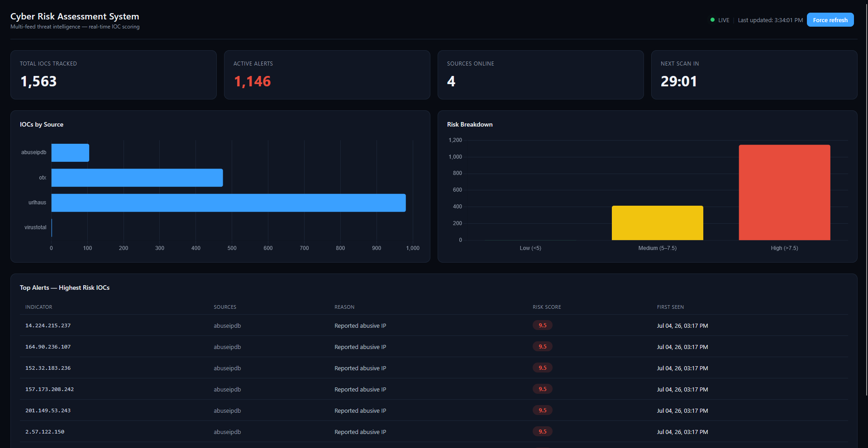868x448 pixels.
Task: Click the 9.5 score badge for 164.90.236.107
Action: tap(543, 347)
